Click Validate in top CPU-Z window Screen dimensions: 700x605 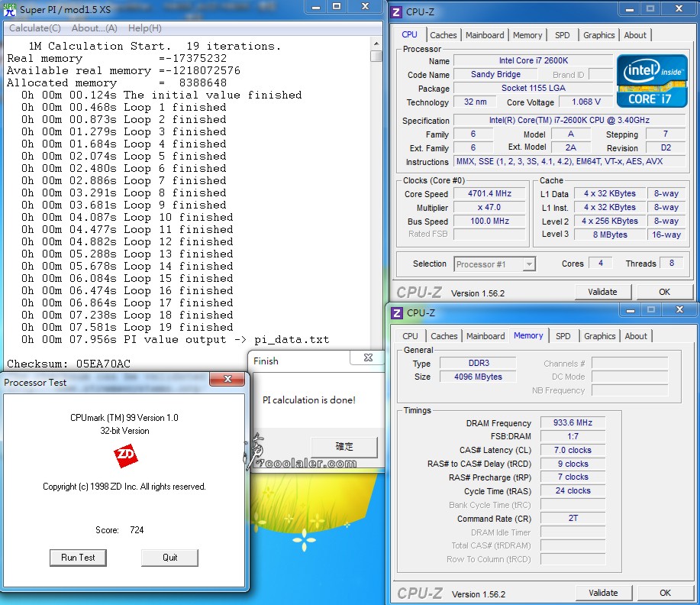pyautogui.click(x=602, y=292)
